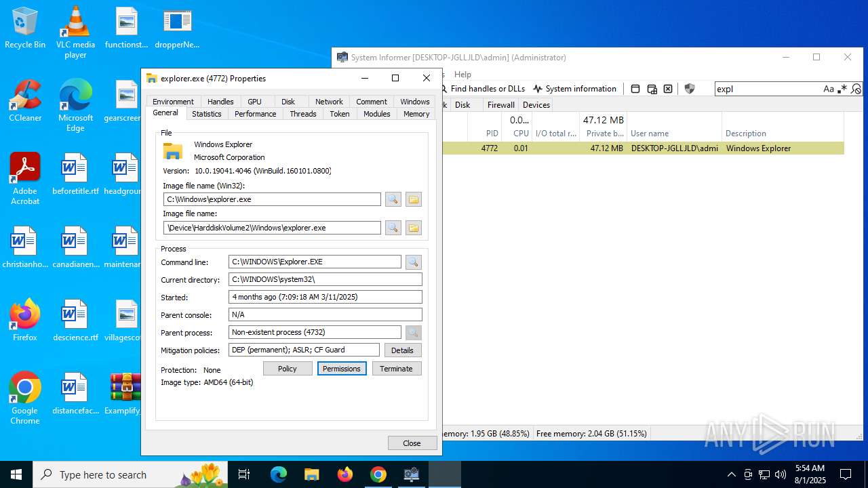Click Details button for mitigation policies
Image resolution: width=868 pixels, height=488 pixels.
(x=402, y=350)
